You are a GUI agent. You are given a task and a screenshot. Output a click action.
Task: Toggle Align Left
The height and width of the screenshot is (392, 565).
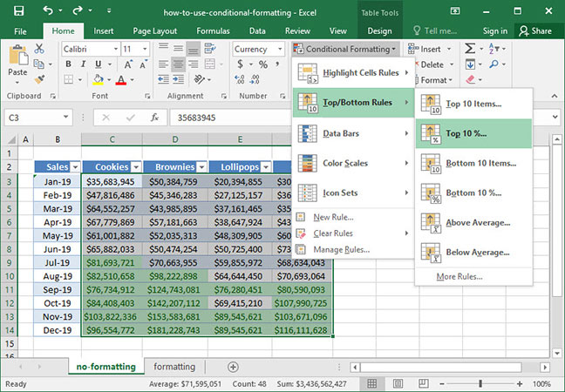point(163,64)
